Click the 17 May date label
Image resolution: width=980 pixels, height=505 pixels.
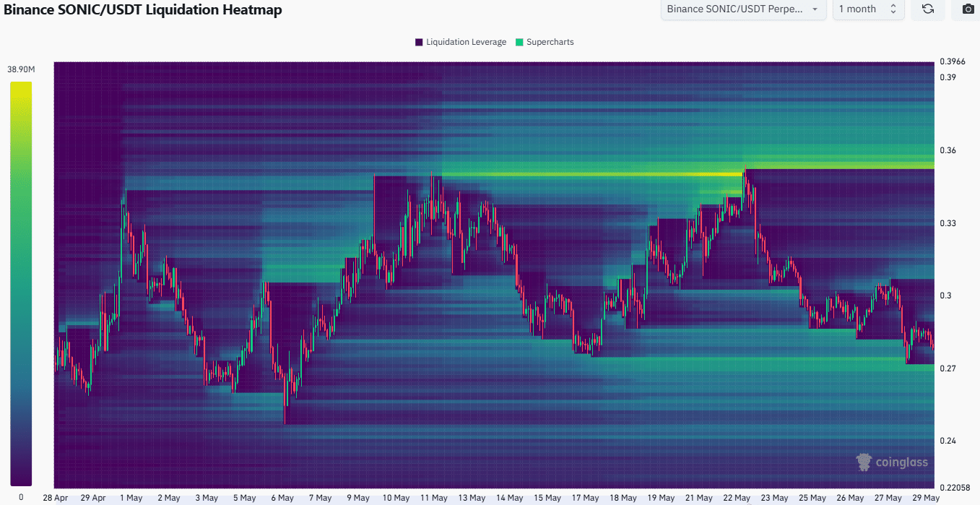586,498
